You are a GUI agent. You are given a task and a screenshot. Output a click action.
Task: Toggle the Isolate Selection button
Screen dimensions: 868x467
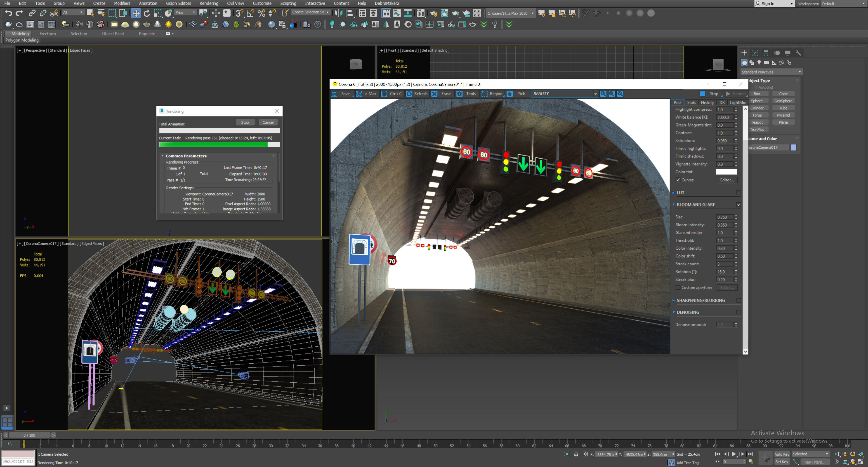coord(567,454)
